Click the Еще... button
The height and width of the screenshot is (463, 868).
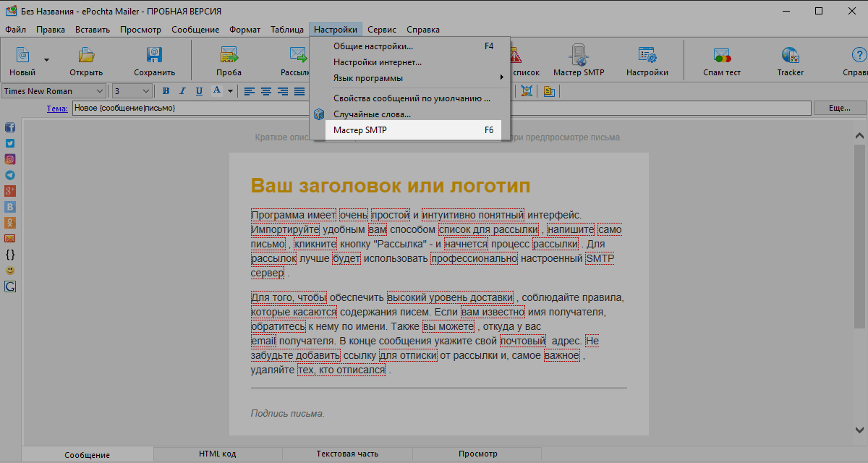pos(839,108)
